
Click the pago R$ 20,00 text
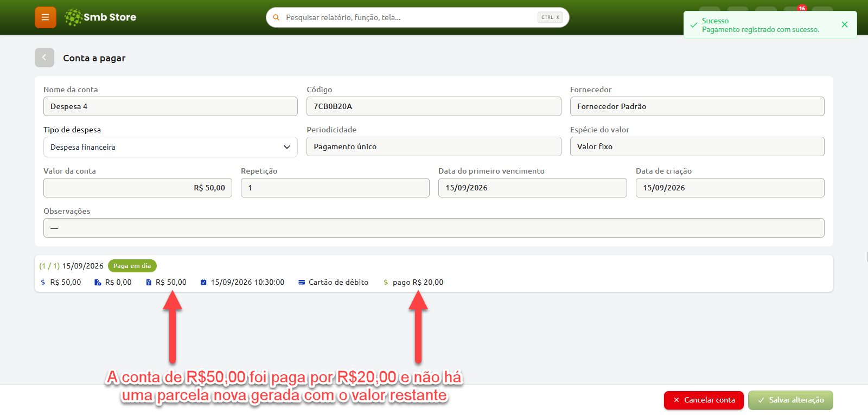418,282
